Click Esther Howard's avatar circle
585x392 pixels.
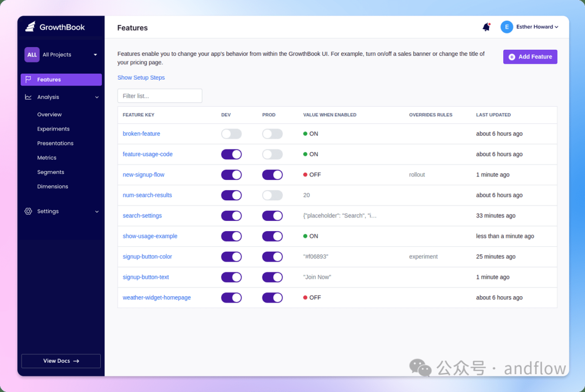tap(506, 27)
